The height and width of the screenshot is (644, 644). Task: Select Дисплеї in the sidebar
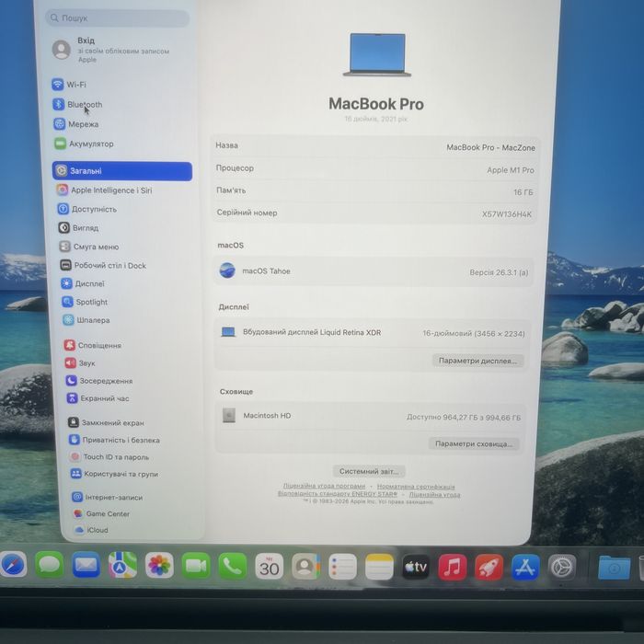(83, 283)
